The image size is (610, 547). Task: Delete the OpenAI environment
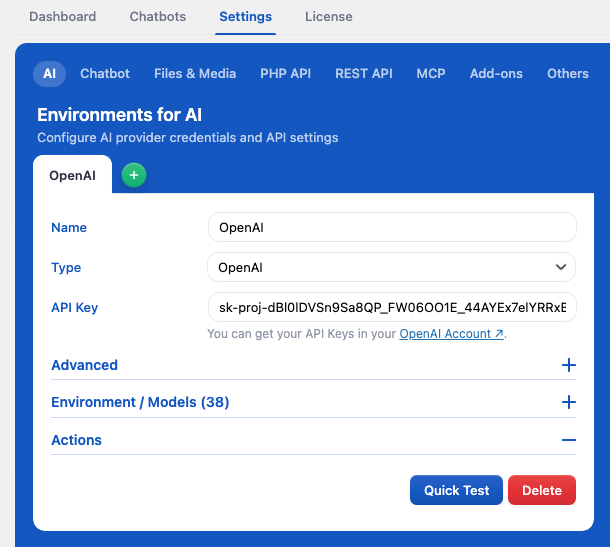click(542, 490)
